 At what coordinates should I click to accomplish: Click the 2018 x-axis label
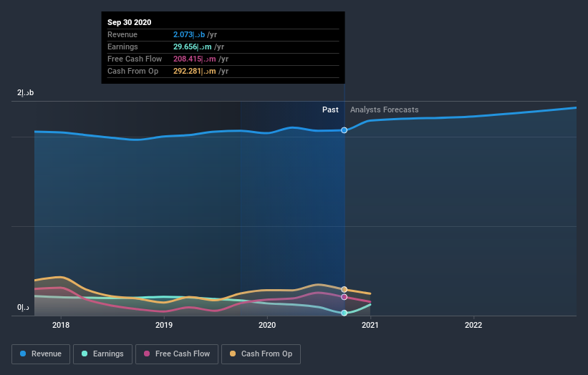(61, 325)
